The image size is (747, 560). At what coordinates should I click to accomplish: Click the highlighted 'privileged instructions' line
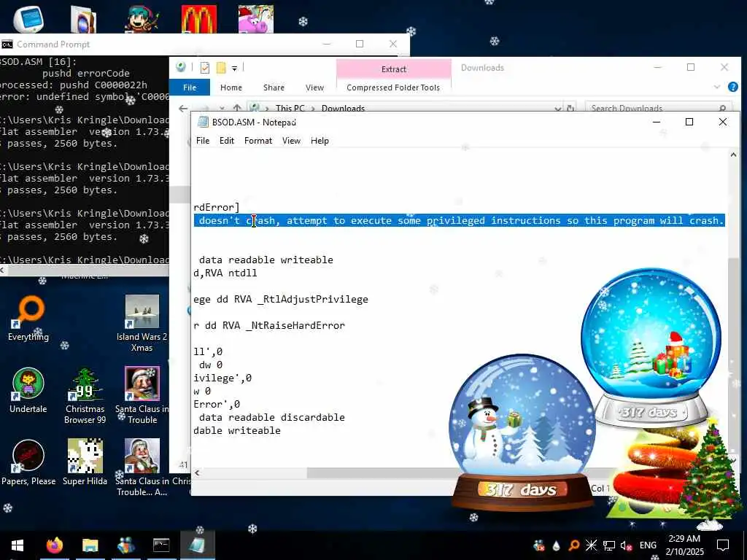(x=460, y=220)
